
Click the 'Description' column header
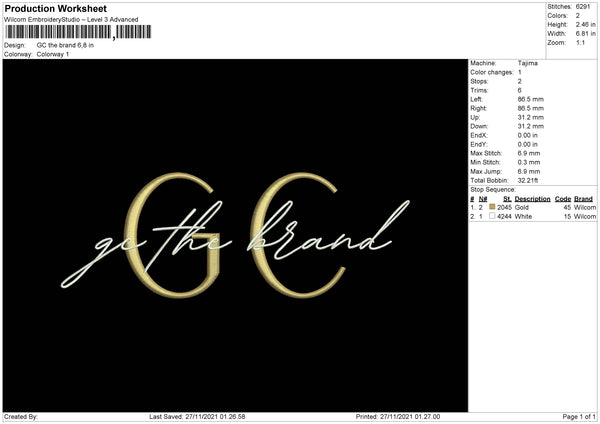click(x=532, y=199)
